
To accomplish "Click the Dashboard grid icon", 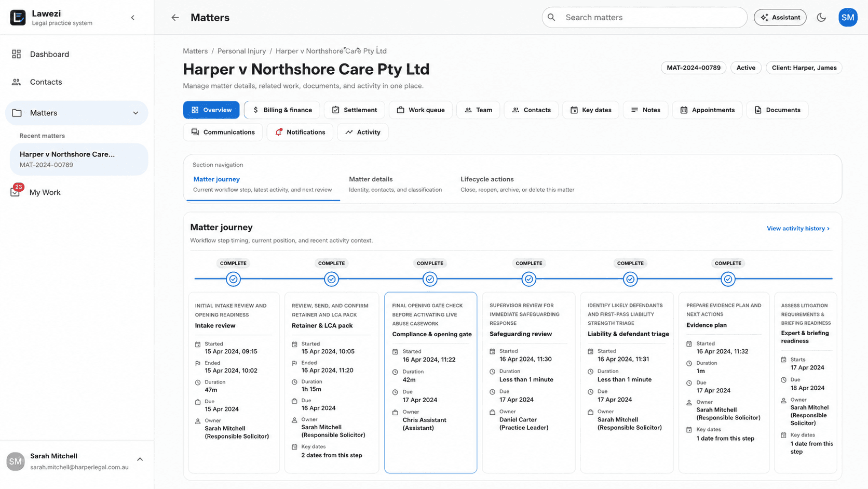I will (x=17, y=54).
